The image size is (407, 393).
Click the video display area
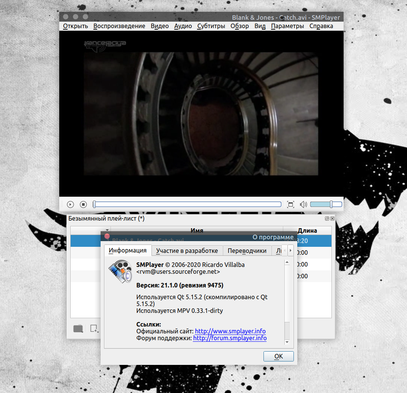201,113
